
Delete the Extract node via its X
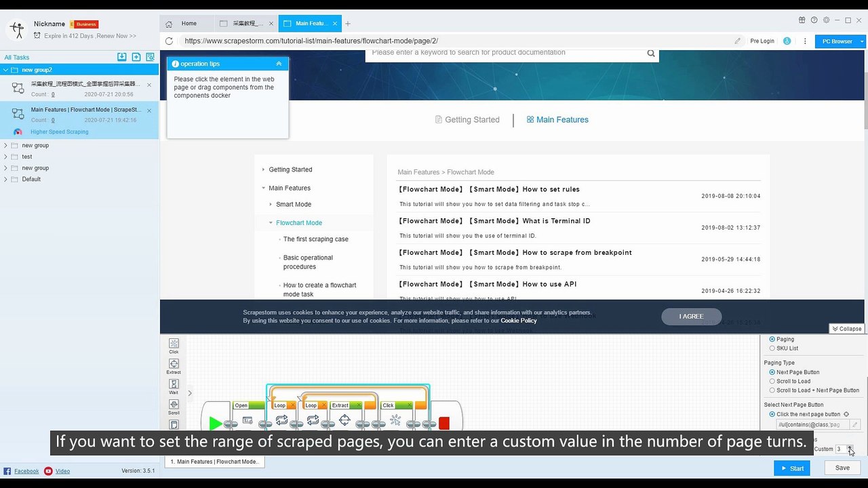click(x=357, y=405)
